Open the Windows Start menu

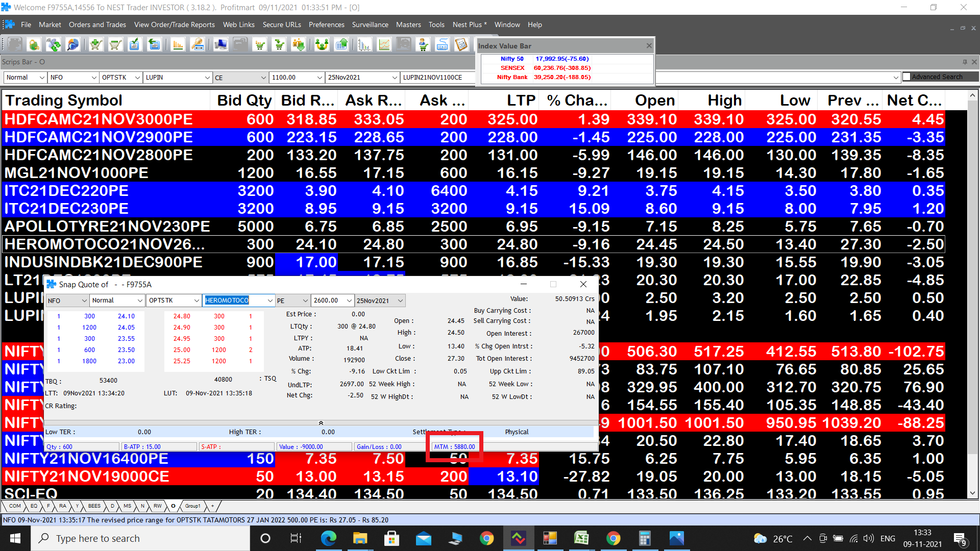15,538
